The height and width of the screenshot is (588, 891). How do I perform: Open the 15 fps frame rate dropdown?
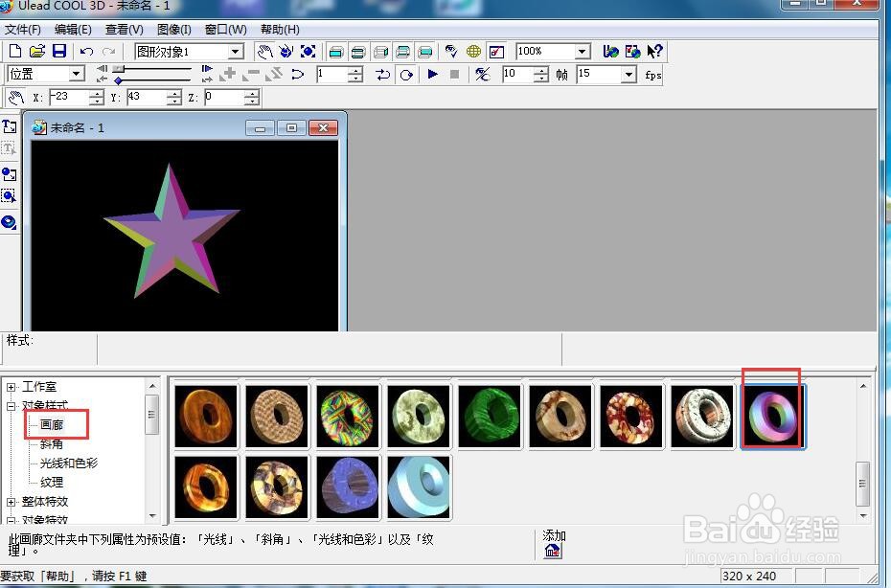(x=628, y=74)
